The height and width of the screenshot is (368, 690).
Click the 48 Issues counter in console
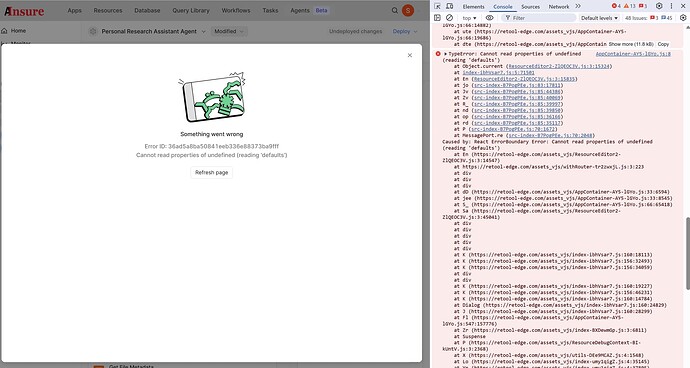(x=649, y=18)
